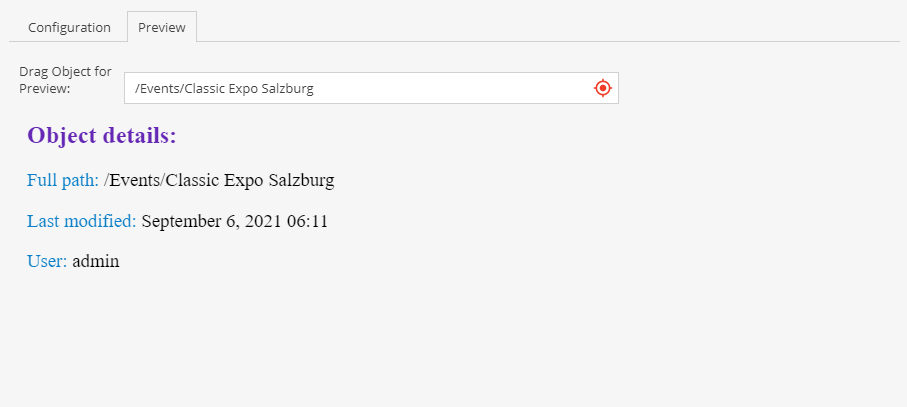Switch to the Configuration tab
The width and height of the screenshot is (907, 407).
[69, 27]
